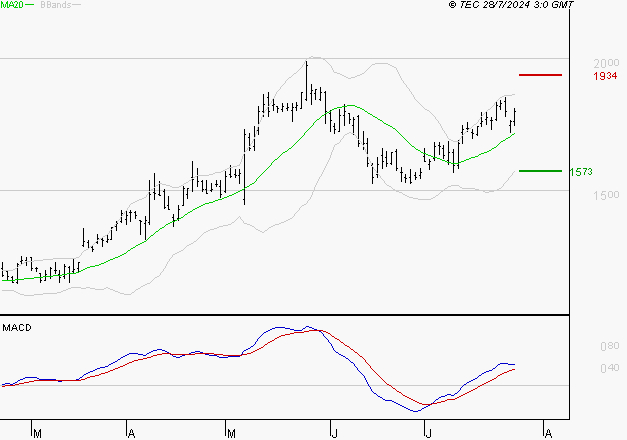The image size is (627, 440).
Task: Click the TEC 28/7/2024 timestamp text
Action: [x=511, y=5]
